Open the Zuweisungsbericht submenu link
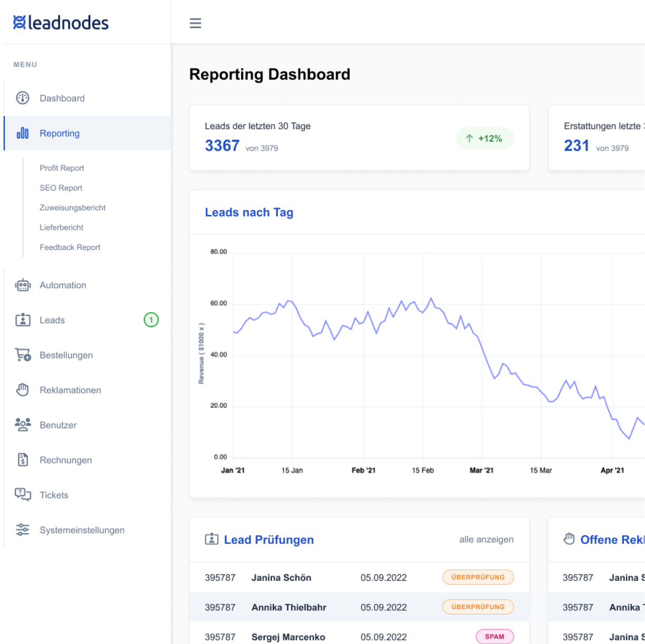 (x=73, y=208)
